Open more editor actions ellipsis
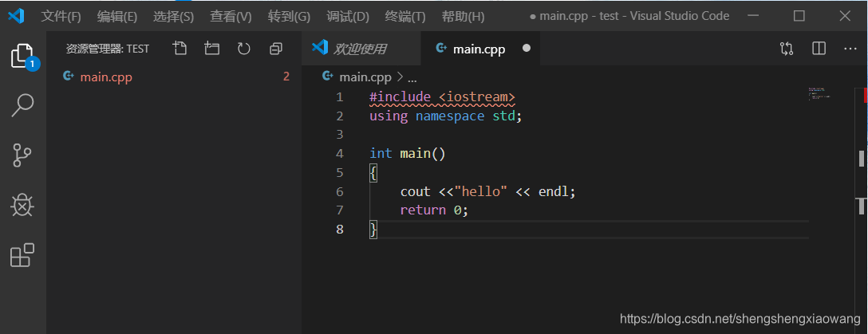The image size is (868, 334). (850, 49)
